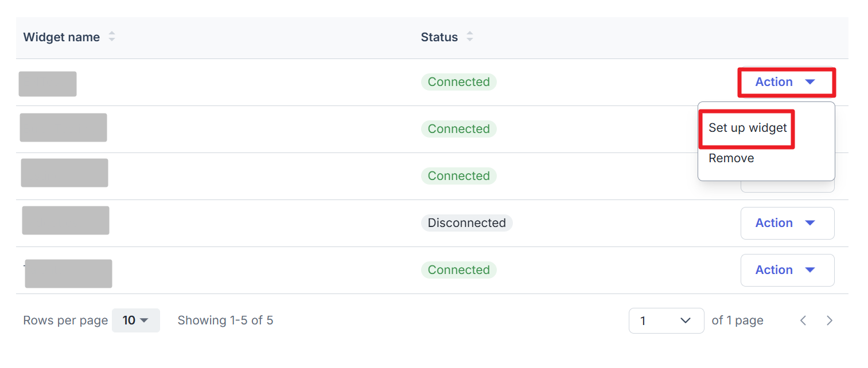Click the Showing 1-5 of 5 text

(225, 320)
